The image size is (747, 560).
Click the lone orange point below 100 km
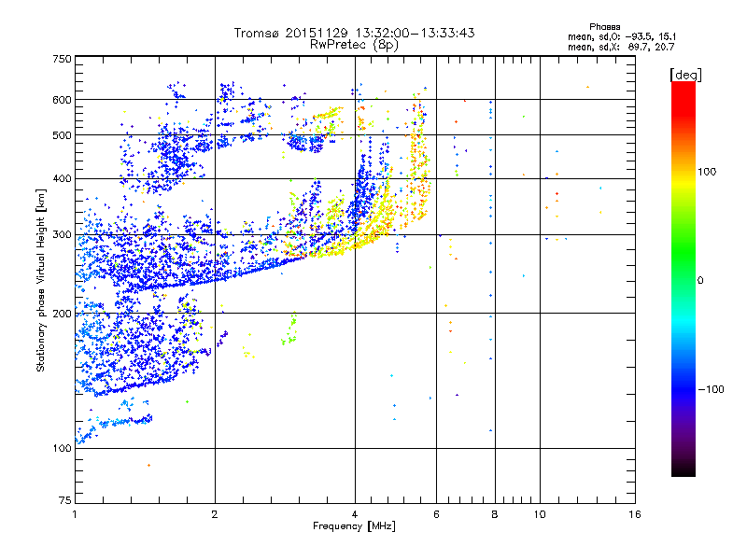coord(148,465)
